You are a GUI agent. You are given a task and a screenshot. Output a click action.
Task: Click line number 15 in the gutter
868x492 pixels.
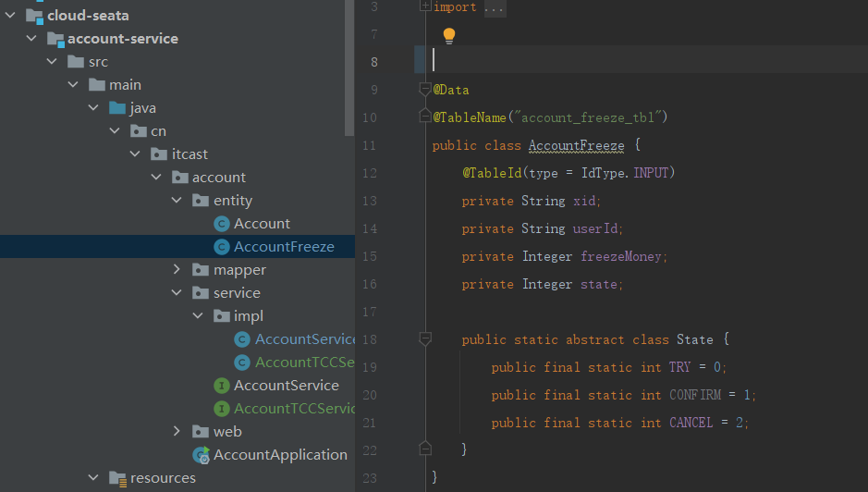click(369, 256)
